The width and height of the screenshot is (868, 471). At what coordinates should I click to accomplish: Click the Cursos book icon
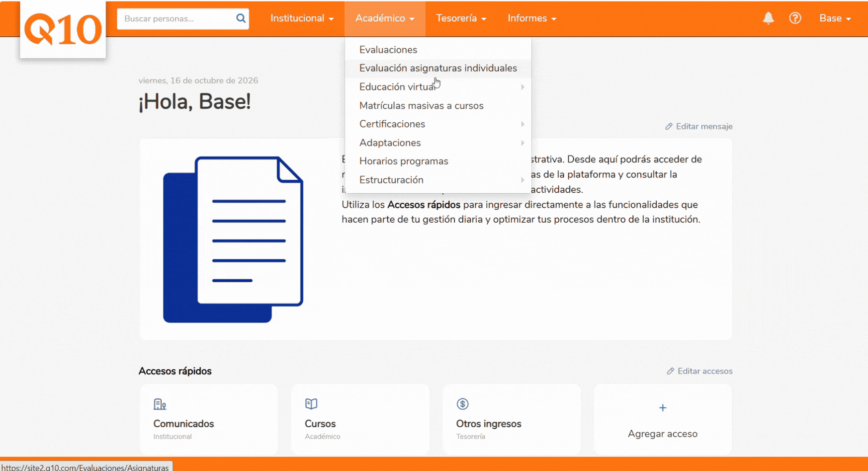click(x=311, y=404)
